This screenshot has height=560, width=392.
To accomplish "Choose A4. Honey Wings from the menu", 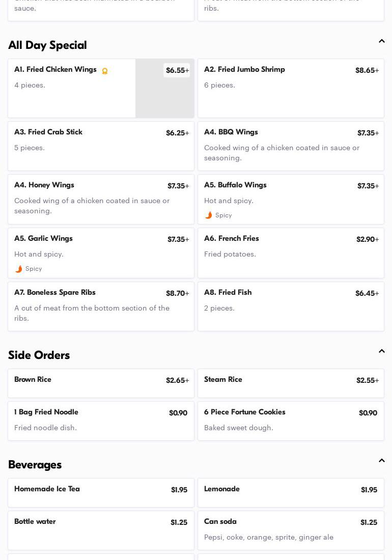I will click(x=101, y=199).
